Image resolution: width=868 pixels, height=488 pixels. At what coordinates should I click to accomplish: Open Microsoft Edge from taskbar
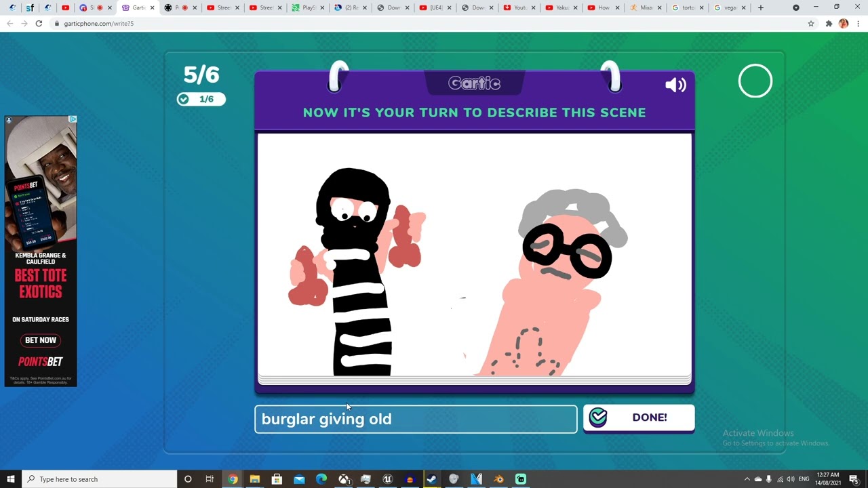(321, 479)
